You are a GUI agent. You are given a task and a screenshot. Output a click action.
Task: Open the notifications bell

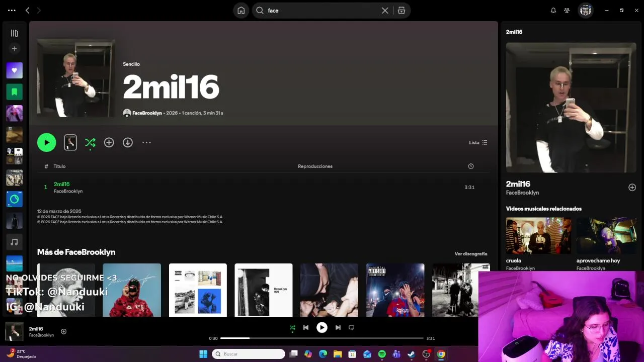pyautogui.click(x=553, y=10)
